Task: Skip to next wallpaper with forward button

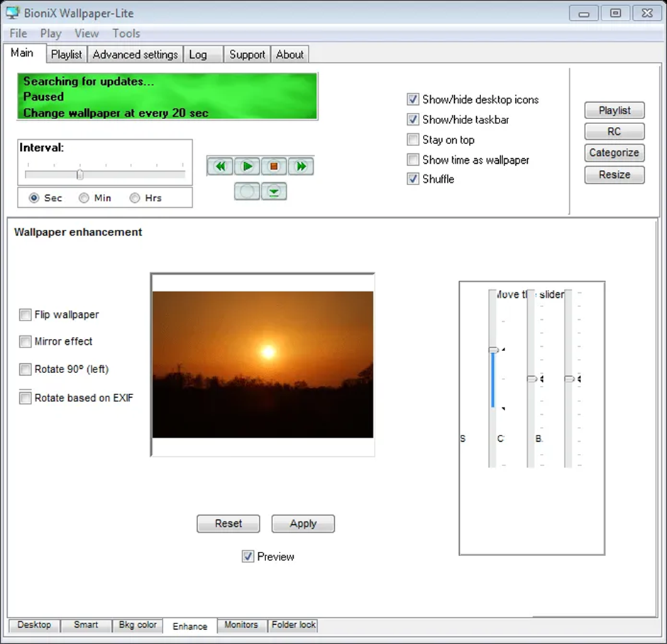Action: click(x=301, y=166)
